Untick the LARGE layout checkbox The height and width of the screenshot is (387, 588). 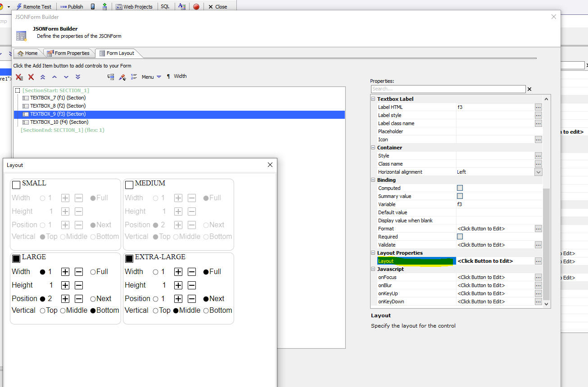click(16, 258)
